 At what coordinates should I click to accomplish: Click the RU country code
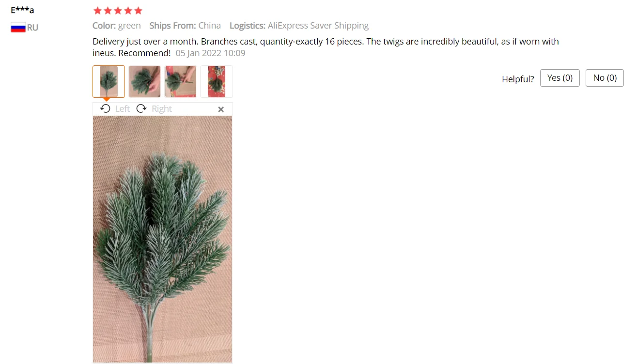tap(32, 28)
